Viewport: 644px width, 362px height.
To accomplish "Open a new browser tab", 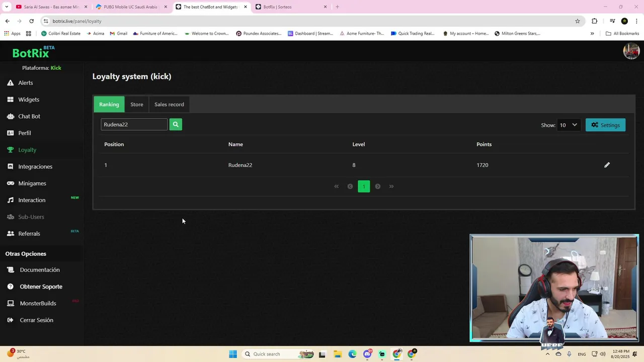I will pos(337,7).
